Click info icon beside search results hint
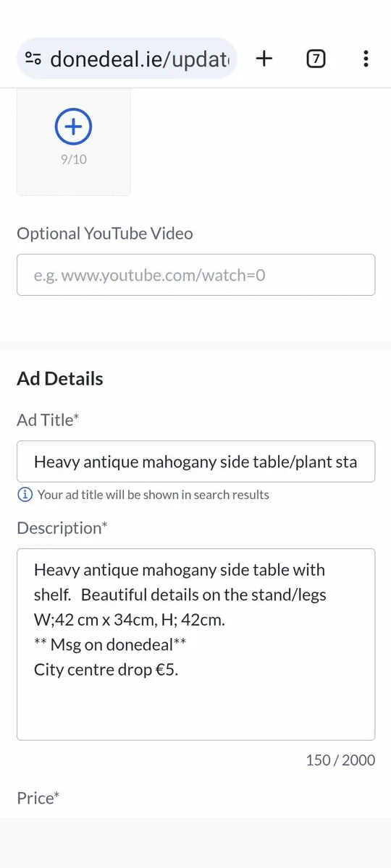Screen dimensions: 391x868 click(x=25, y=495)
